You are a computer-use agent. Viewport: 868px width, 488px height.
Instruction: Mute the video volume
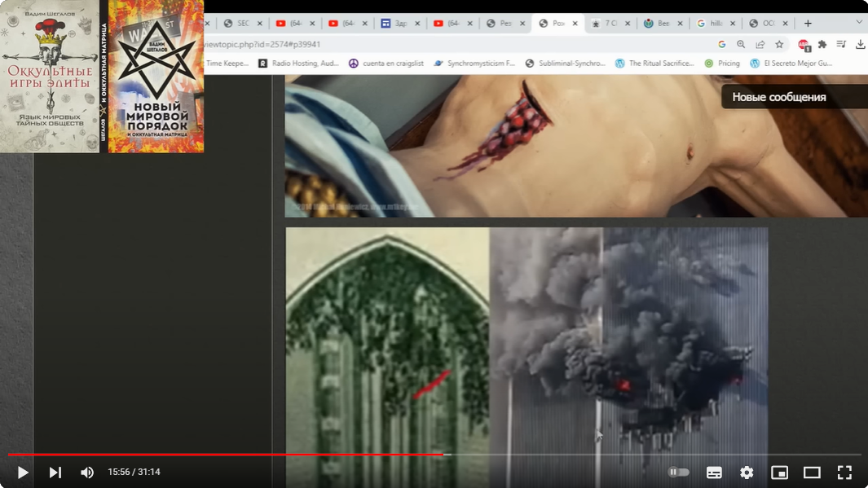point(87,472)
